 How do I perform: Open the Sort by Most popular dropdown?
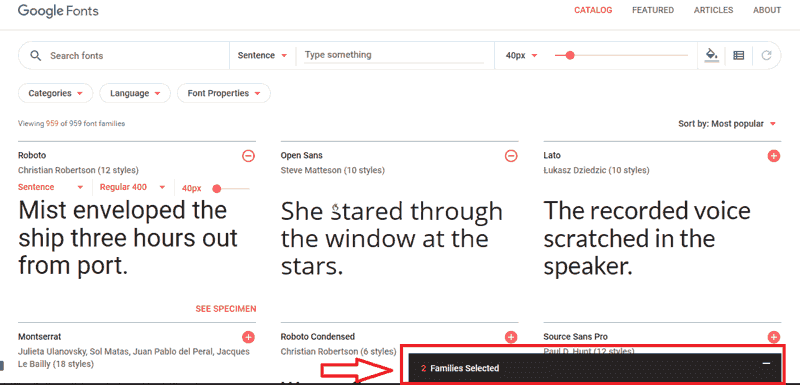727,123
